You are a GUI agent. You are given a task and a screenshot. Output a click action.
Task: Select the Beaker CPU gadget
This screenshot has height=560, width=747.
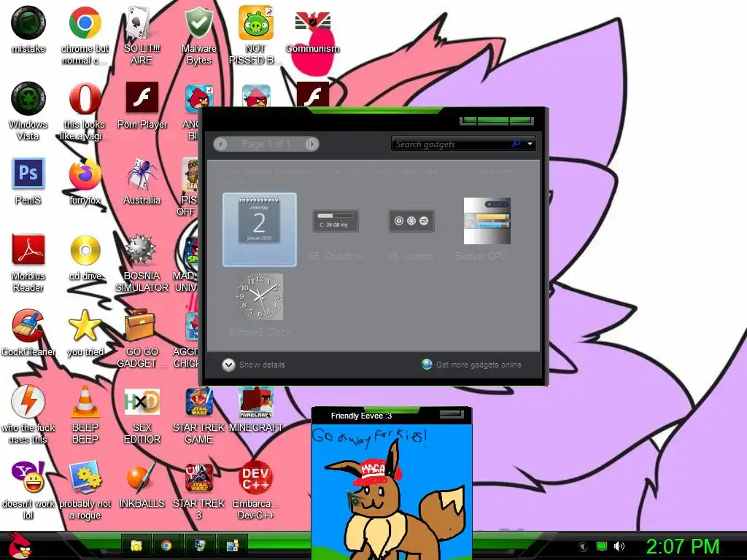coord(487,221)
